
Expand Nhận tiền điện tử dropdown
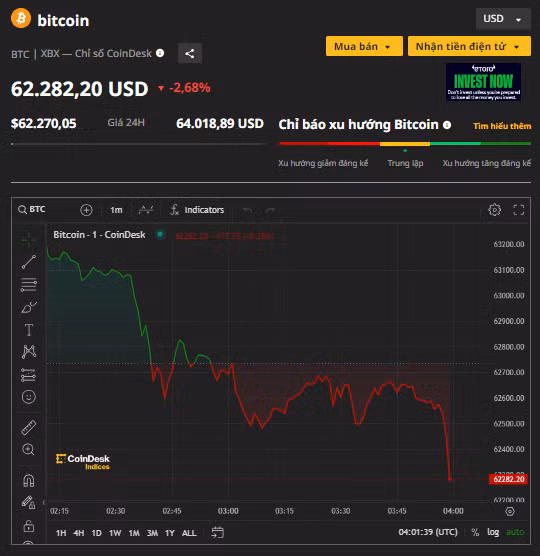click(469, 46)
